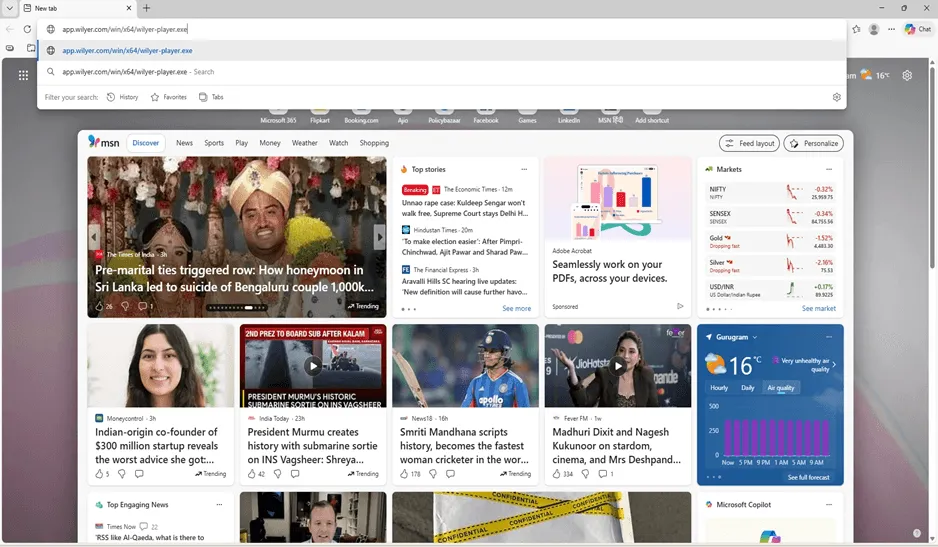Open the Discover tab on MSN
Screen dimensions: 938x547
[145, 143]
